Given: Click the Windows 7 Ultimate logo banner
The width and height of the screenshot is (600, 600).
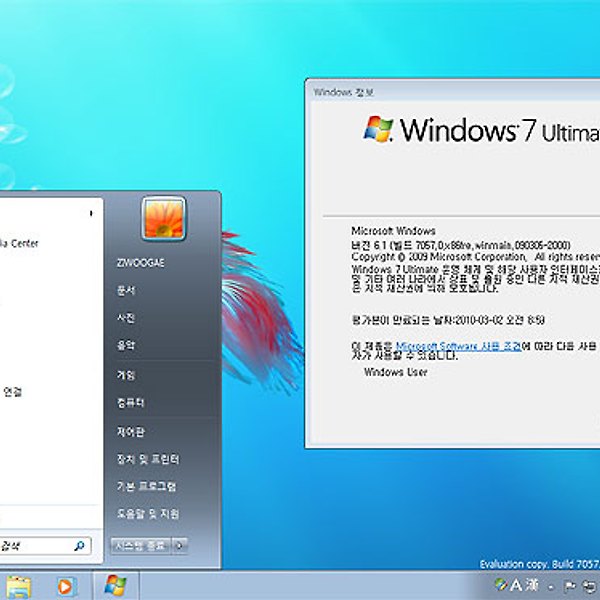Looking at the screenshot, I should click(481, 130).
